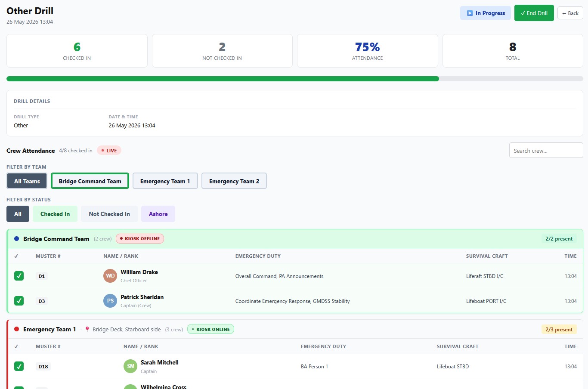Click the attendance progress bar
588x389 pixels.
click(x=294, y=79)
